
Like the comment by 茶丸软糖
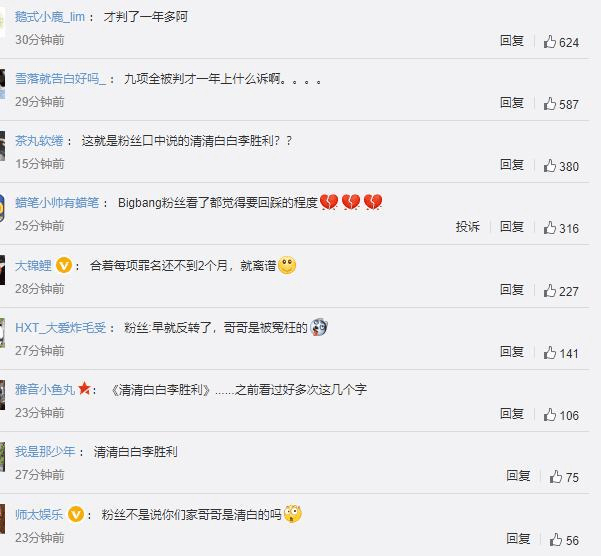[561, 166]
